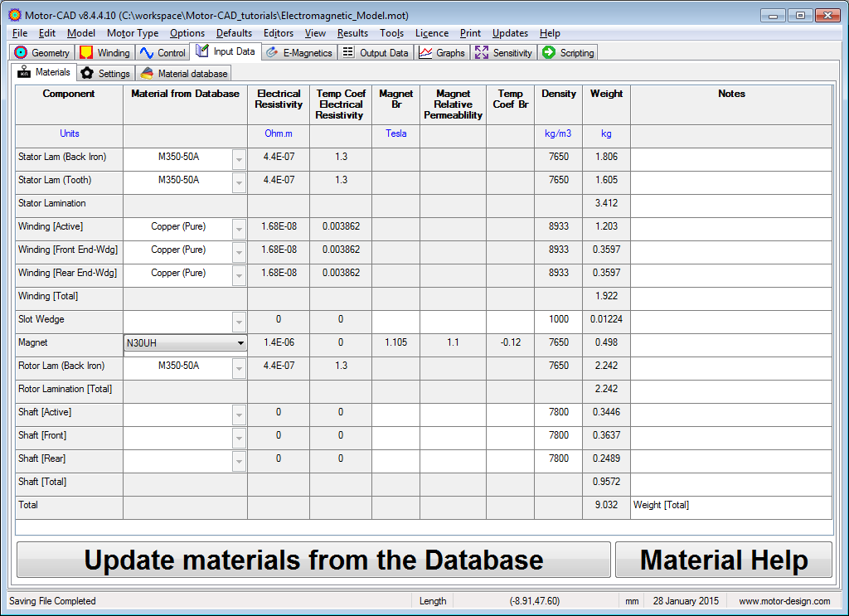Open Rotor Lam (Back Iron) material dropdown
849x616 pixels.
tap(239, 368)
